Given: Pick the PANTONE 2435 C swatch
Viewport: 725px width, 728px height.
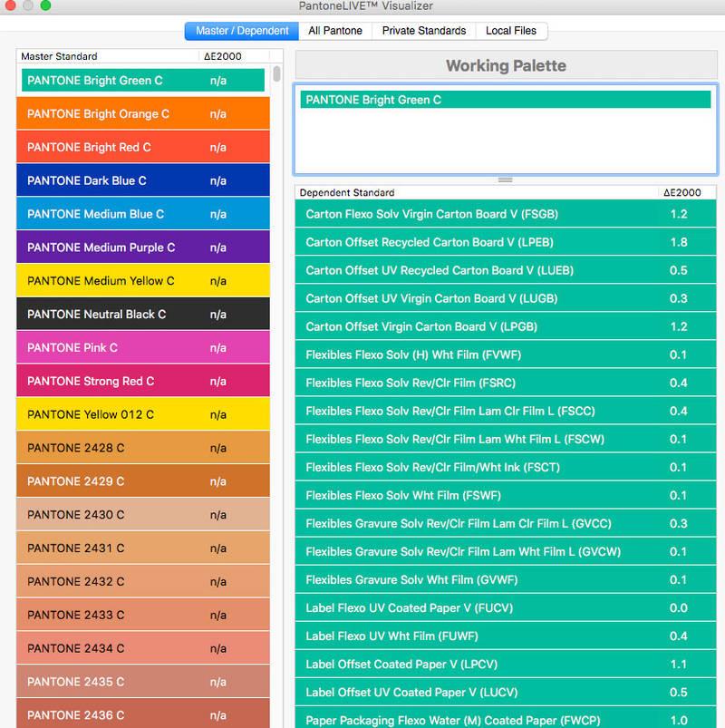Looking at the screenshot, I should tap(143, 682).
